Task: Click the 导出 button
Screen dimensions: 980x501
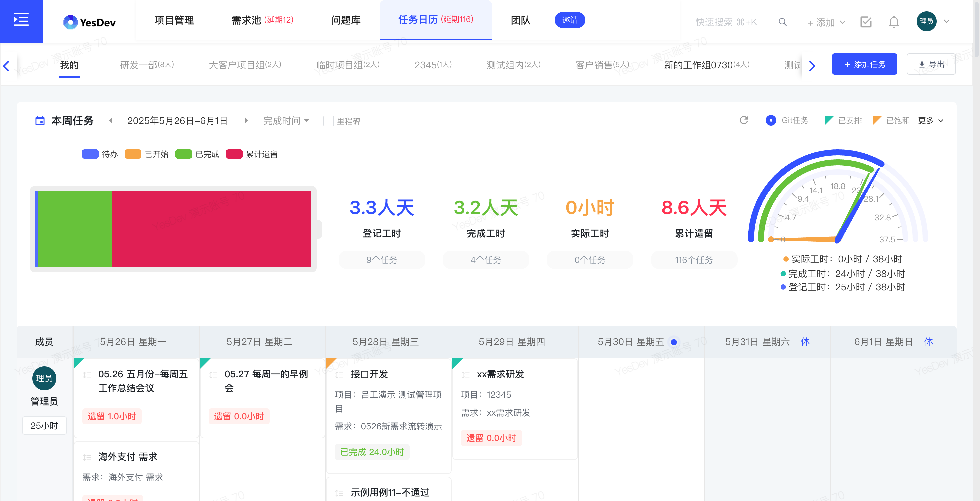Action: 931,64
